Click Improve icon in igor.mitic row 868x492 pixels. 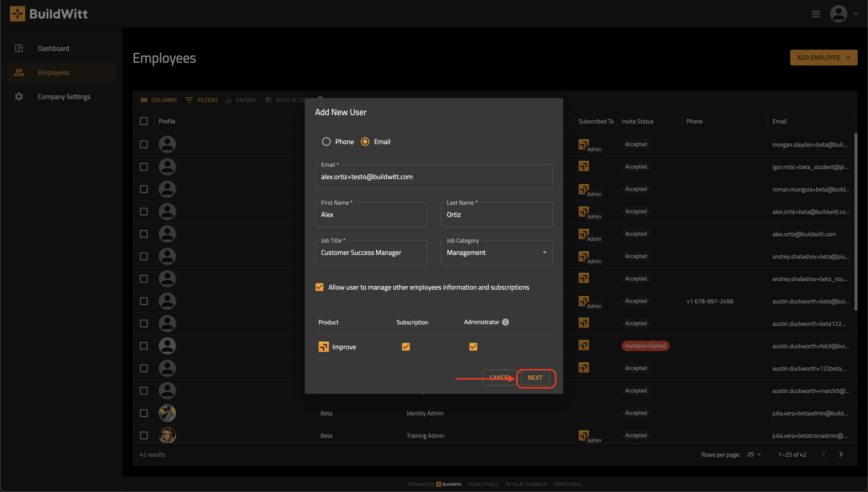point(584,166)
